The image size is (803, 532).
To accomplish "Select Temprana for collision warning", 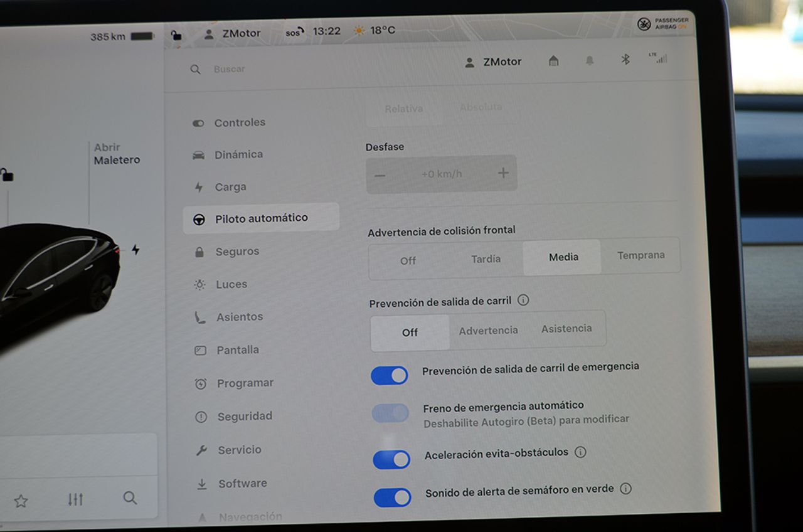I will click(x=641, y=255).
